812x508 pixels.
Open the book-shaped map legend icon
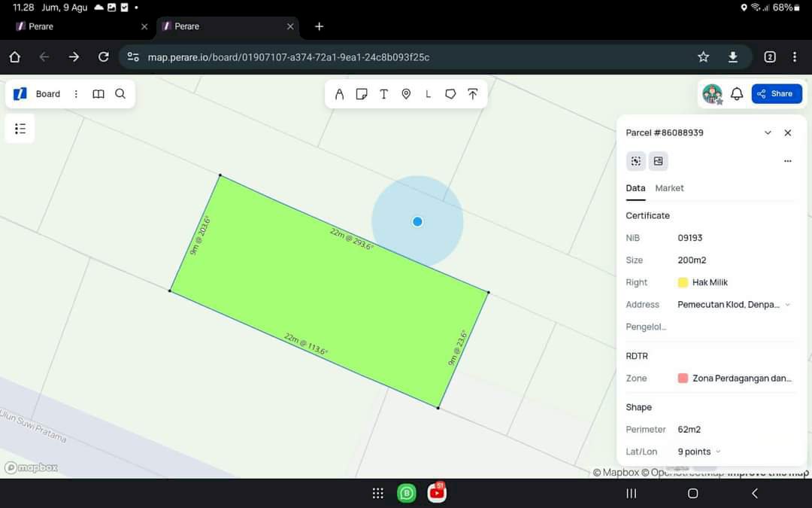tap(98, 94)
